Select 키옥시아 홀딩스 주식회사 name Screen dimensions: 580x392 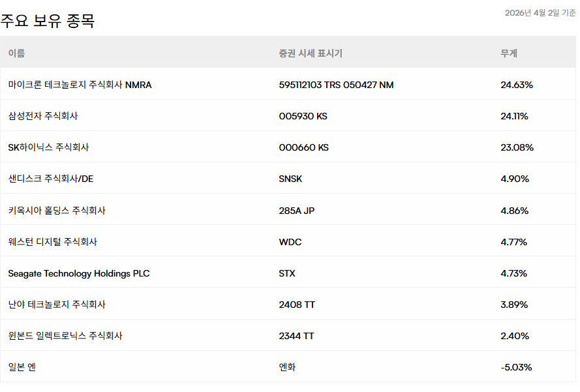point(57,211)
